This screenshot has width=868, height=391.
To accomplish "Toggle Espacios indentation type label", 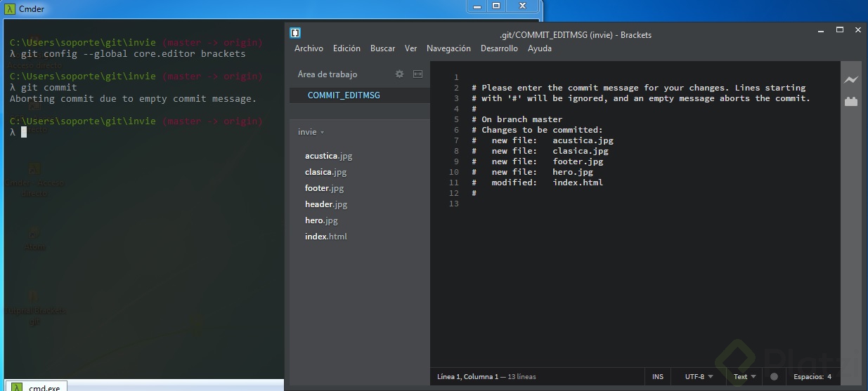I will pyautogui.click(x=808, y=377).
